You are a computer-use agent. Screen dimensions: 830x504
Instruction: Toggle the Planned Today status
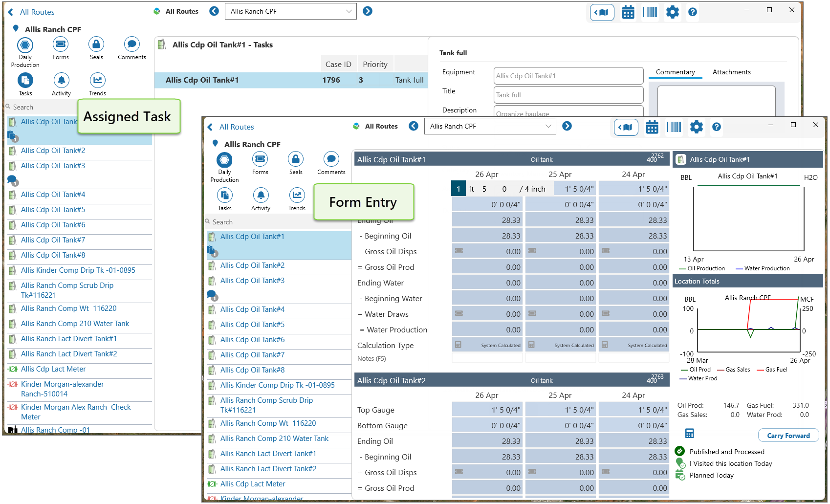click(x=680, y=475)
